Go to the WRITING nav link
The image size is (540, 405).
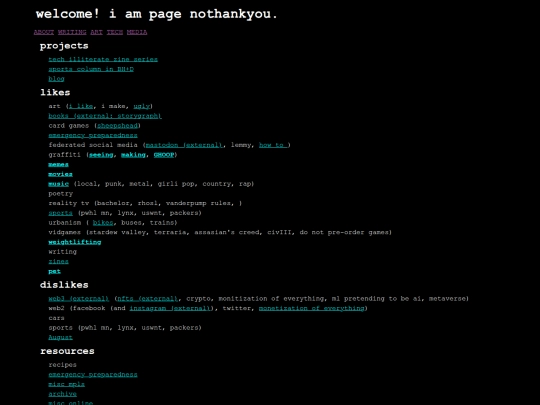click(x=72, y=32)
